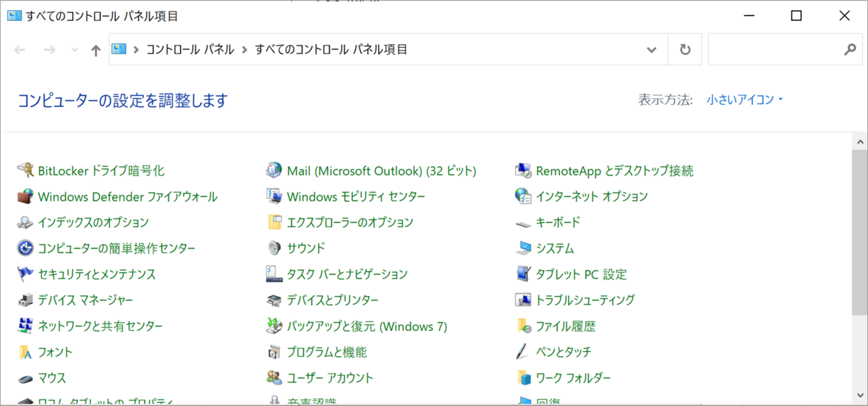Expand the address bar history dropdown
The image size is (868, 406).
pyautogui.click(x=652, y=50)
